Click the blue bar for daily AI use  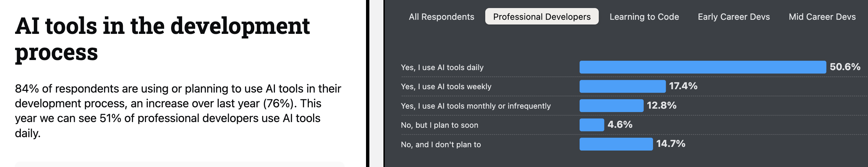pos(702,67)
